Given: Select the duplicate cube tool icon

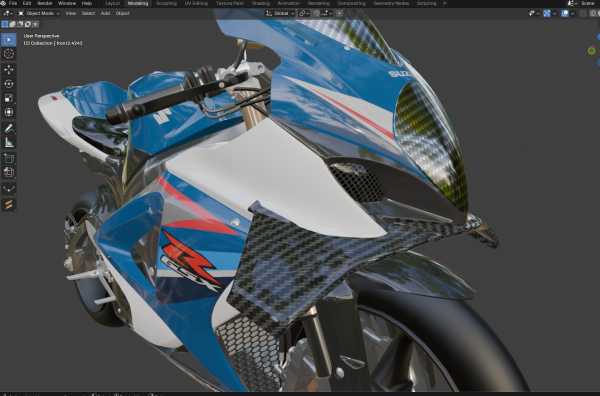Looking at the screenshot, I should point(9,172).
